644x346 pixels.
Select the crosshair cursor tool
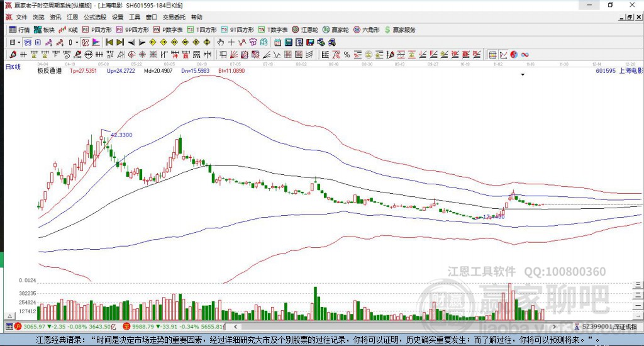231,42
